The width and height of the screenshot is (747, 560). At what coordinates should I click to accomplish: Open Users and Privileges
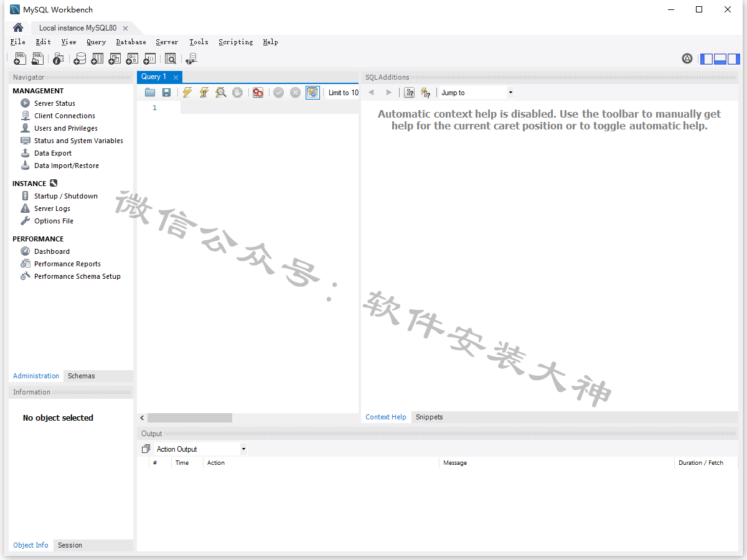click(x=66, y=128)
